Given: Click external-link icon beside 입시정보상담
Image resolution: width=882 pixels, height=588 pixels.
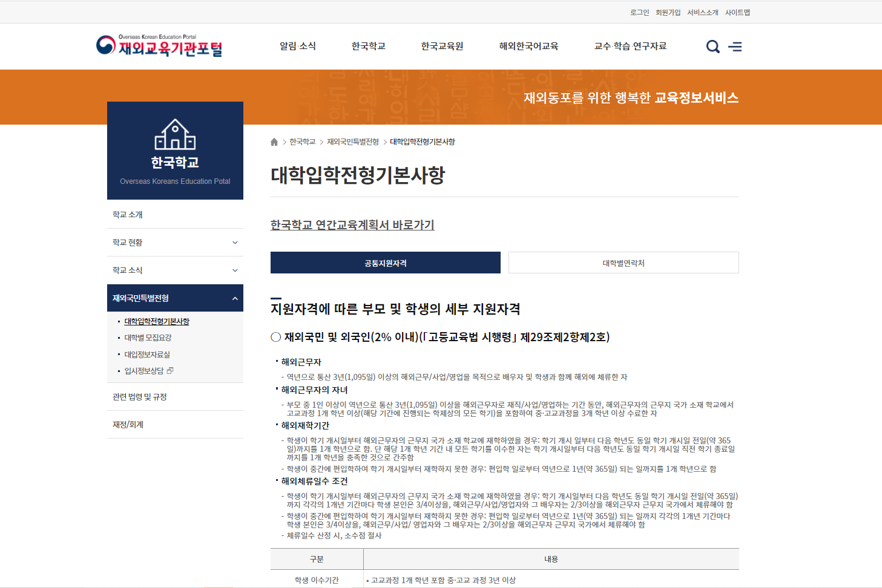Looking at the screenshot, I should [x=170, y=371].
